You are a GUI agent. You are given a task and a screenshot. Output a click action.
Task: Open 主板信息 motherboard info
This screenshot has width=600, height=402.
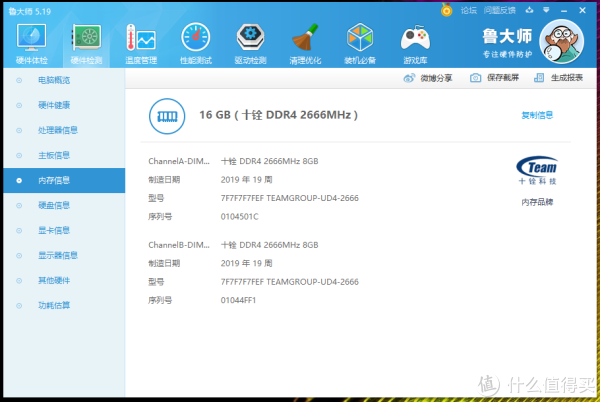tap(54, 155)
